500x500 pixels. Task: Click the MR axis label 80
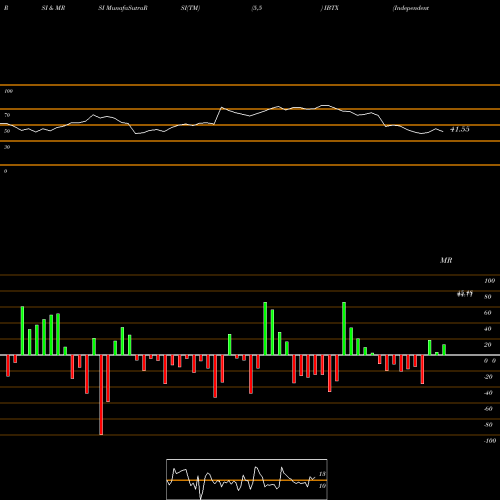(488, 297)
